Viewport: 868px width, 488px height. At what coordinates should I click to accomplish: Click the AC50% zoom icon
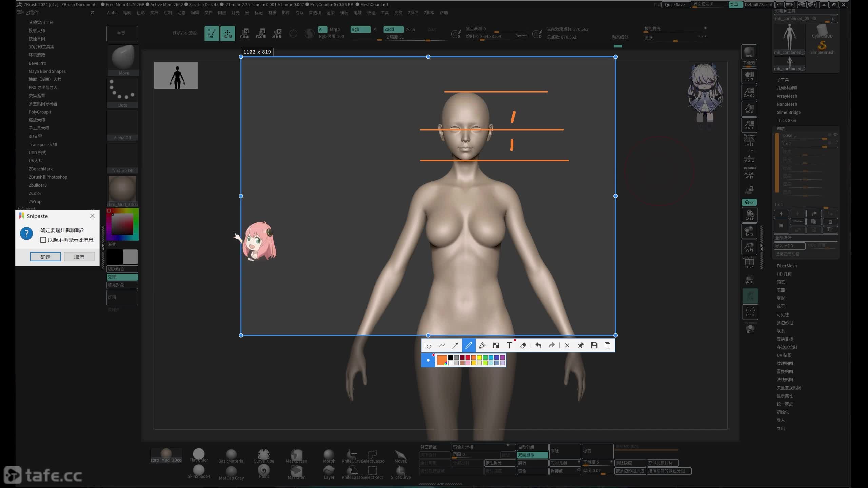point(749,125)
